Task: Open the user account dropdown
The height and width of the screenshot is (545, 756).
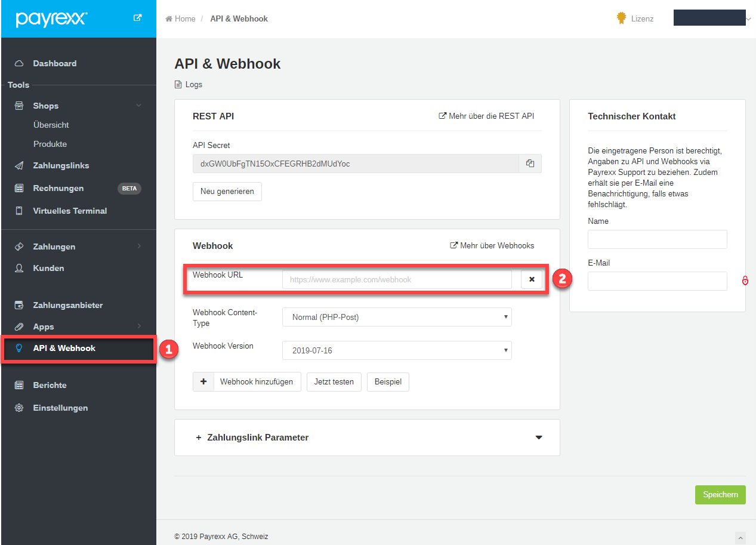Action: (x=712, y=19)
